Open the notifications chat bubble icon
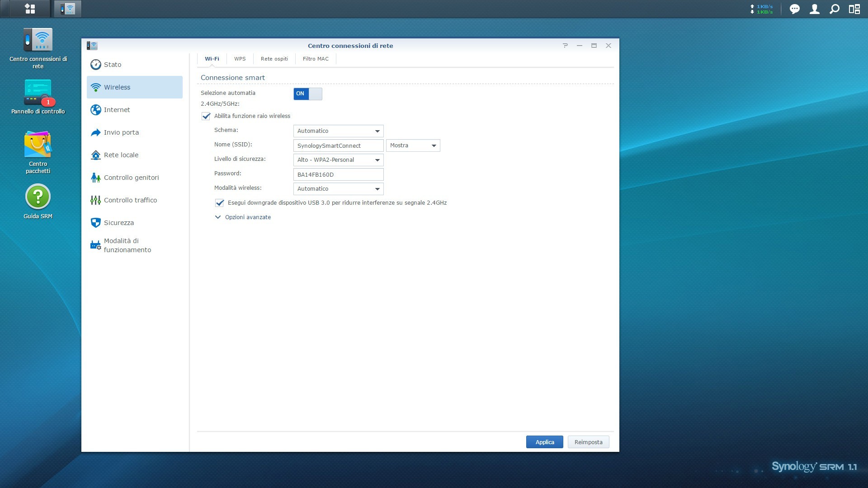The image size is (868, 488). 794,9
